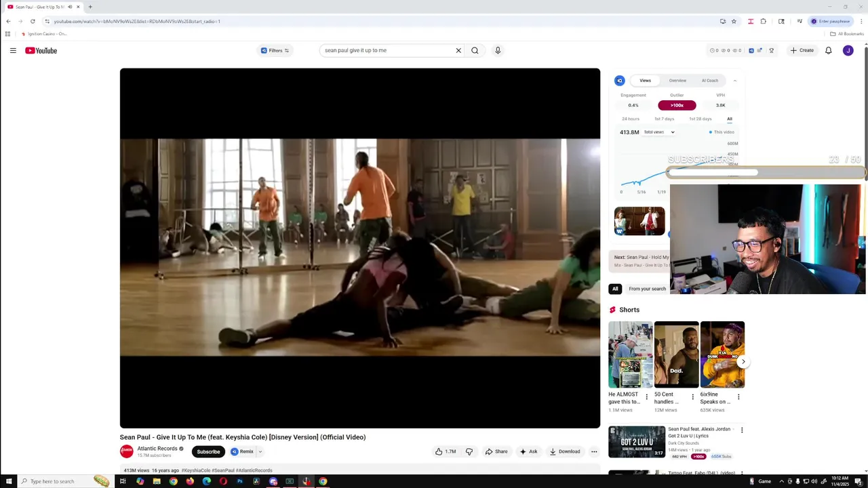Open options for Got 2 Luv U video
868x488 pixels.
coord(742,430)
